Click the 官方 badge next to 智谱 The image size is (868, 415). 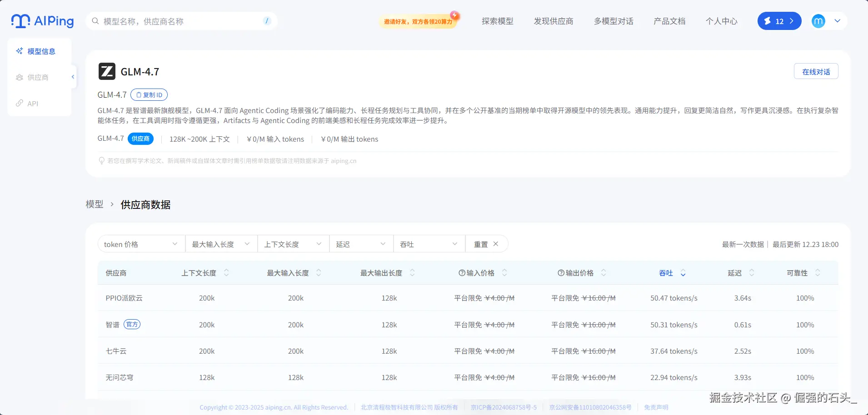click(132, 324)
